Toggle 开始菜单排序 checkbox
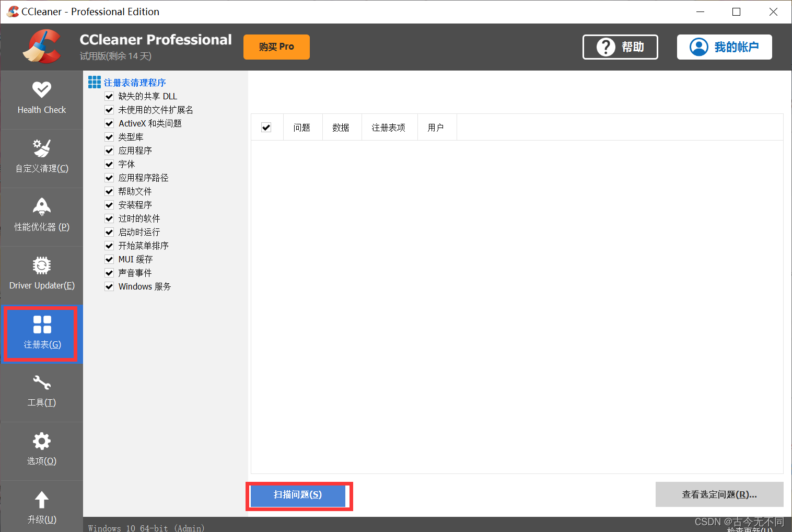 (109, 246)
